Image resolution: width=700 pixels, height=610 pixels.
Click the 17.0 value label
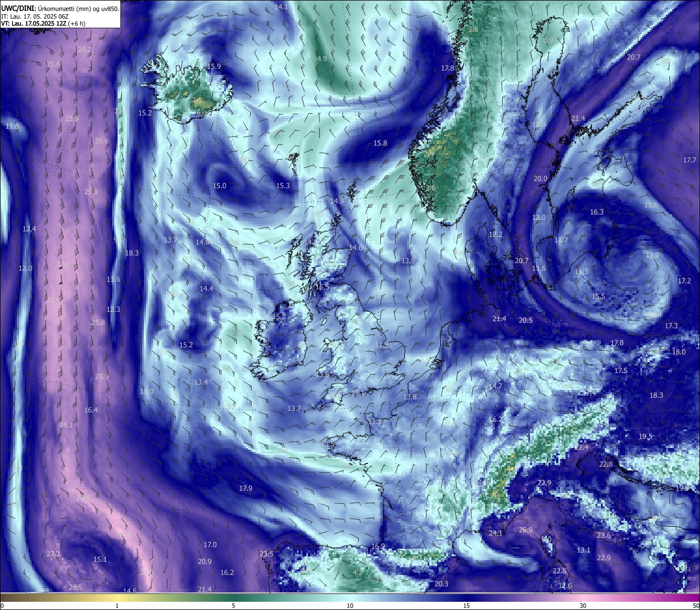pos(210,544)
